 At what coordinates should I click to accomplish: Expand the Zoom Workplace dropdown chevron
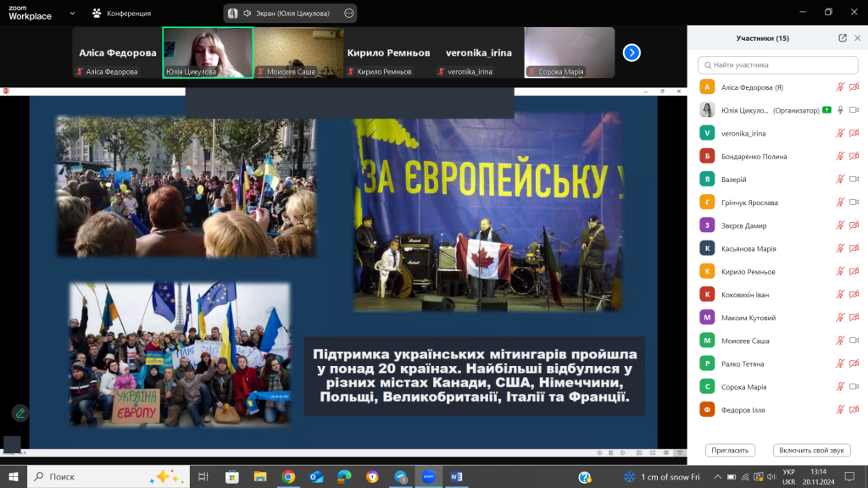tap(71, 14)
